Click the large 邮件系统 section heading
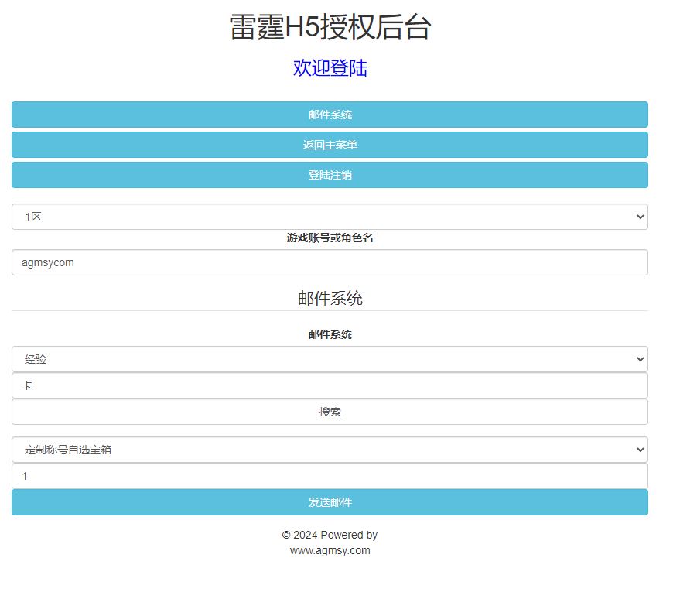 point(330,299)
